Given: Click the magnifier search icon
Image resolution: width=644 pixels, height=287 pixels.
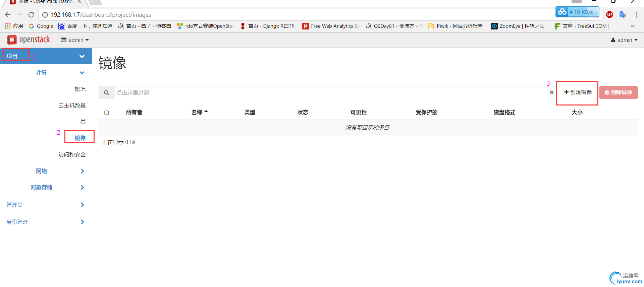Looking at the screenshot, I should coord(106,92).
